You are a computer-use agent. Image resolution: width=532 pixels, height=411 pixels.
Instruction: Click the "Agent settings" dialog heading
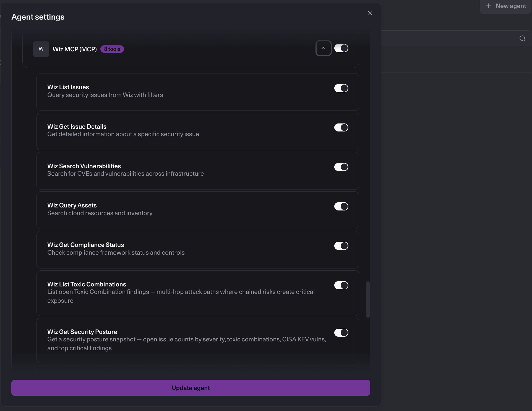38,17
